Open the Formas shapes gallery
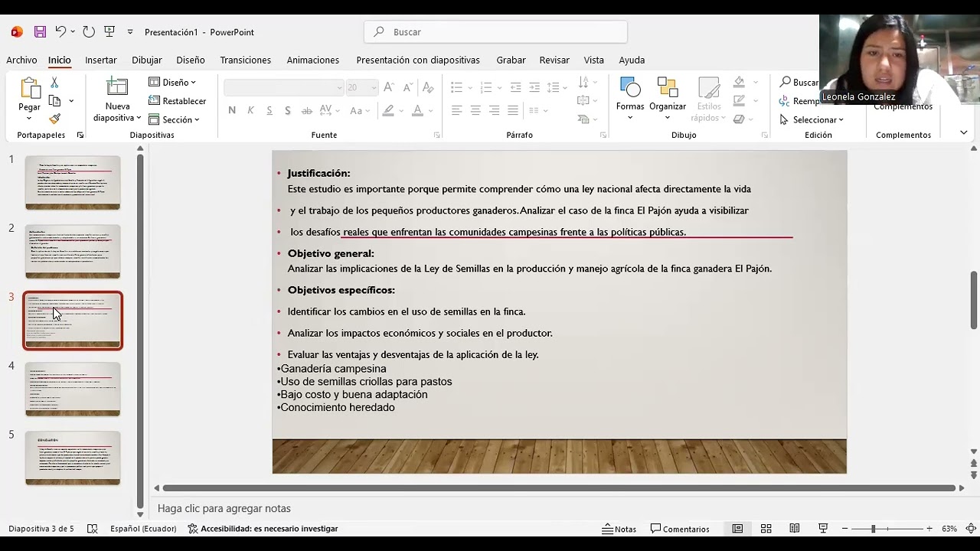 point(630,99)
